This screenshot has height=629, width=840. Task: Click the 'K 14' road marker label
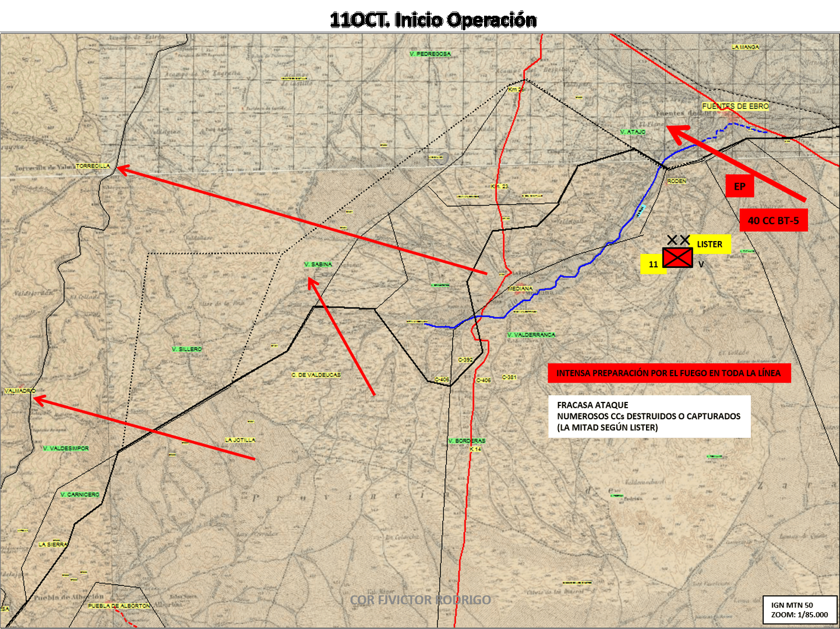[475, 449]
